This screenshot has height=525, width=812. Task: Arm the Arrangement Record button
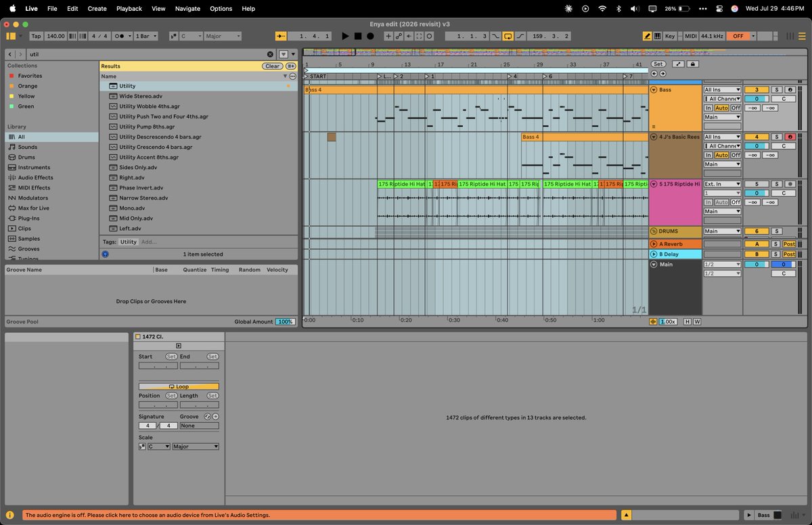(370, 36)
